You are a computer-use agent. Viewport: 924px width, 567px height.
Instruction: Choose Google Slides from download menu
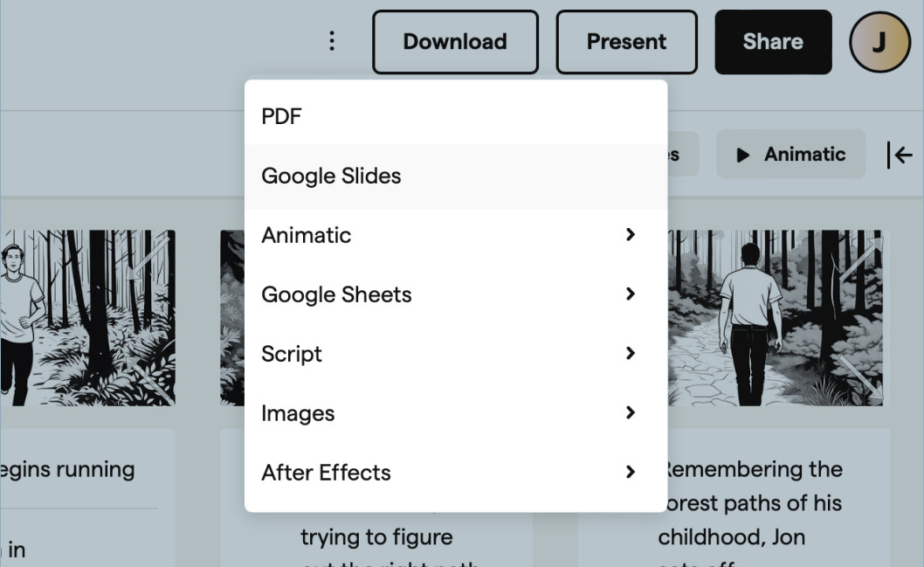[331, 176]
